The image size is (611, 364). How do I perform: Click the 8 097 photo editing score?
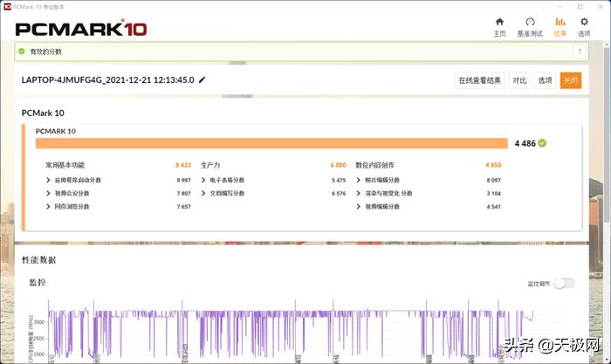click(494, 181)
